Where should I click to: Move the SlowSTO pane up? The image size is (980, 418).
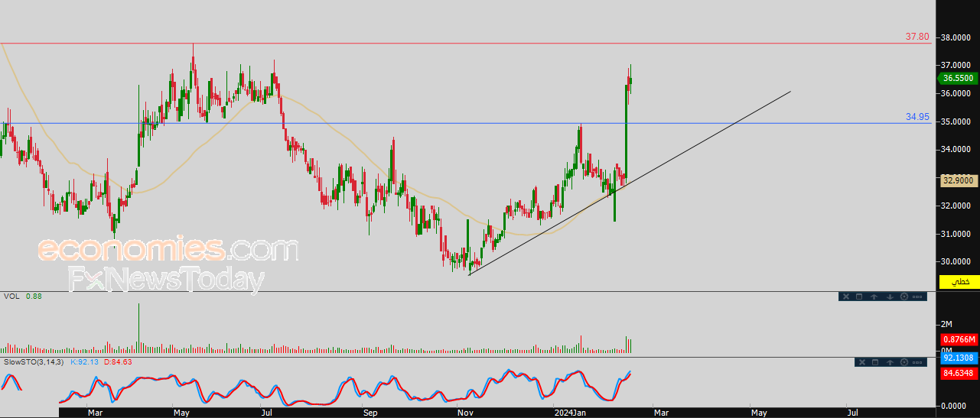[x=890, y=362]
